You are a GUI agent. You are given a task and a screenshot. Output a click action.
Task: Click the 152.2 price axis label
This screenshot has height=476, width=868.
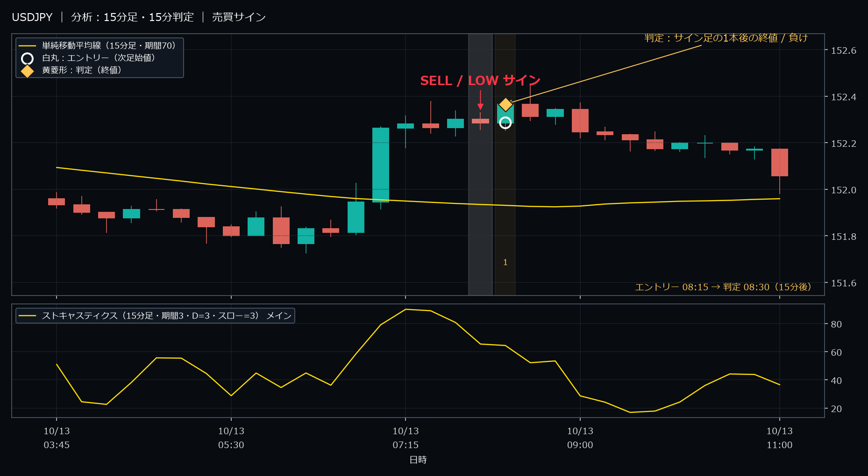click(x=844, y=144)
